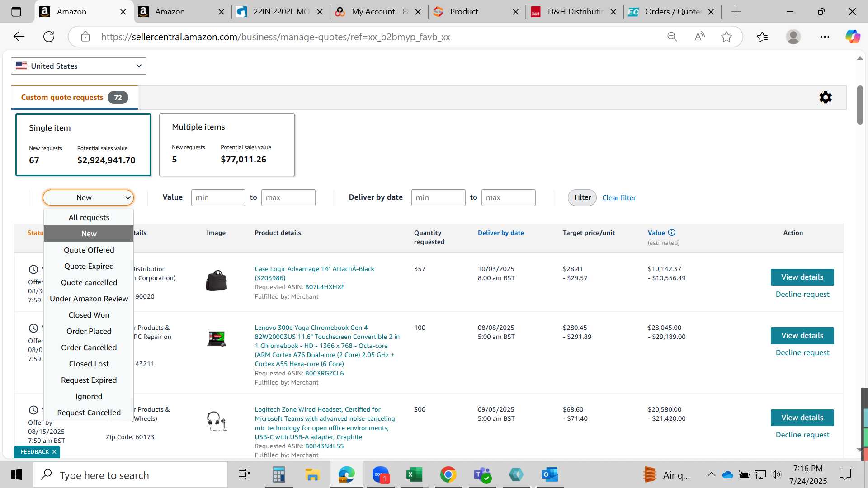Open Copilot icon in browser toolbar
The image size is (868, 488).
853,37
